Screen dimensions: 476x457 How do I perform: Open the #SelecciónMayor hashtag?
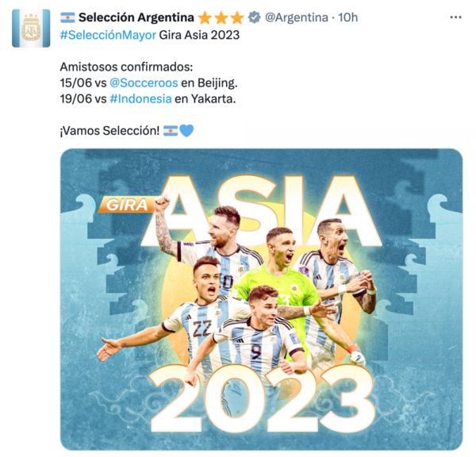point(108,35)
